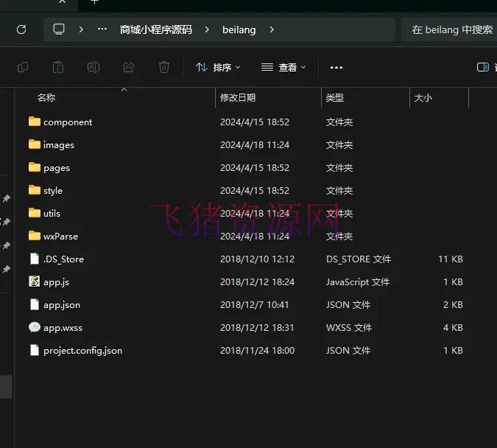Screen dimensions: 497x448
Task: Open the toolbar See more menu
Action: coord(336,68)
